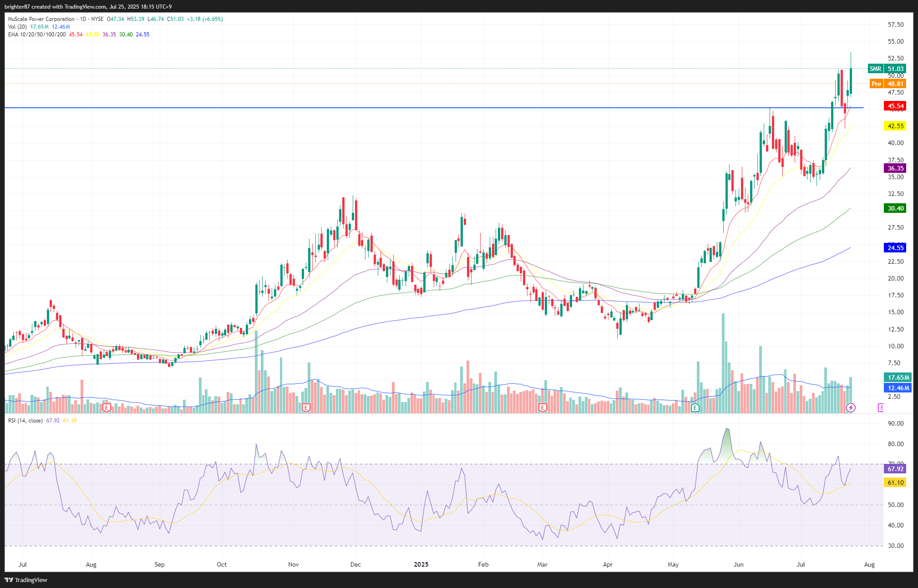Viewport: 918px width, 588px height.
Task: Click the purple 67.92 RSI value tag
Action: coord(895,469)
